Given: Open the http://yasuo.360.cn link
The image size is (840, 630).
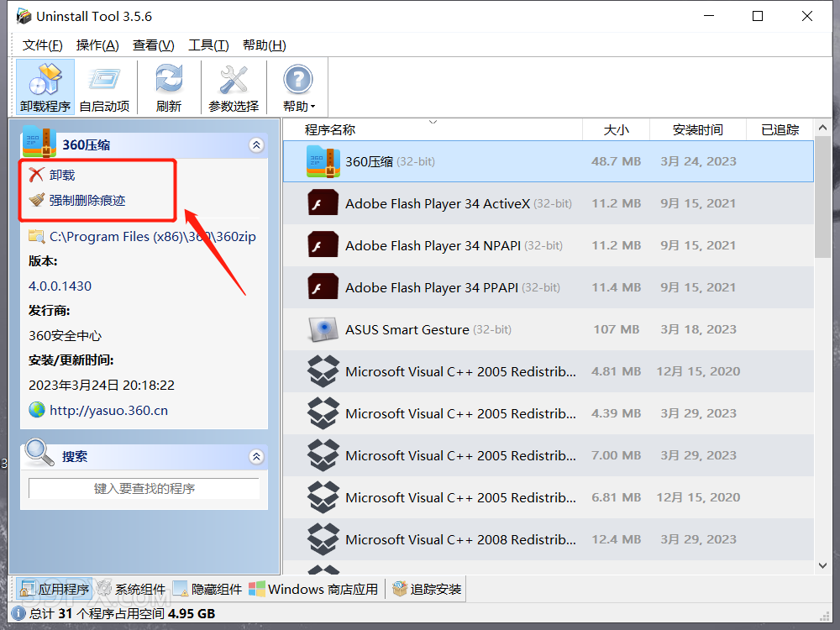Looking at the screenshot, I should point(108,411).
